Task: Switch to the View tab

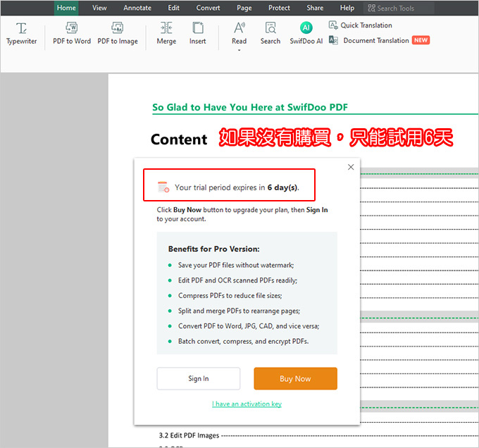Action: tap(99, 8)
